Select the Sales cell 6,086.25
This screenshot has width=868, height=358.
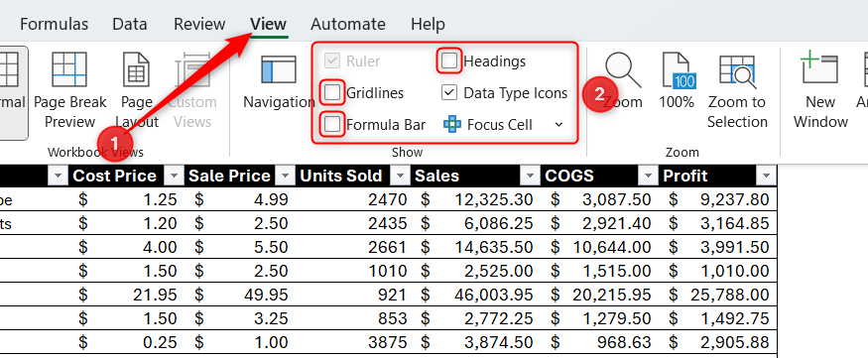click(476, 223)
